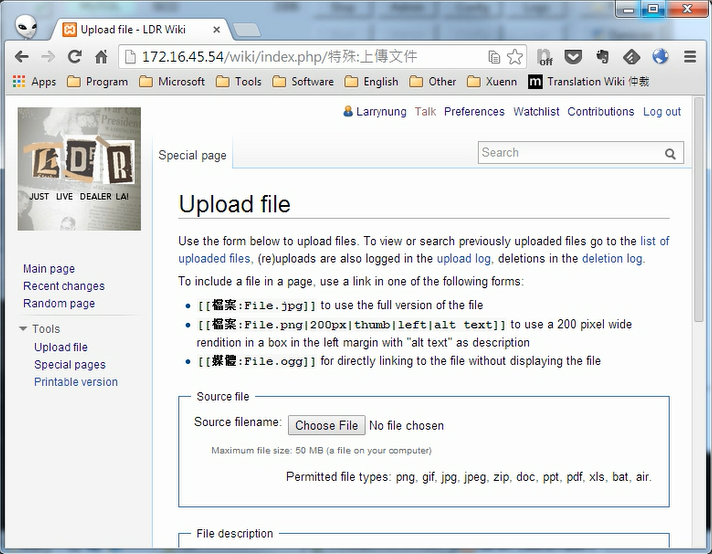Open the 'list of uploaded files' link

[654, 241]
